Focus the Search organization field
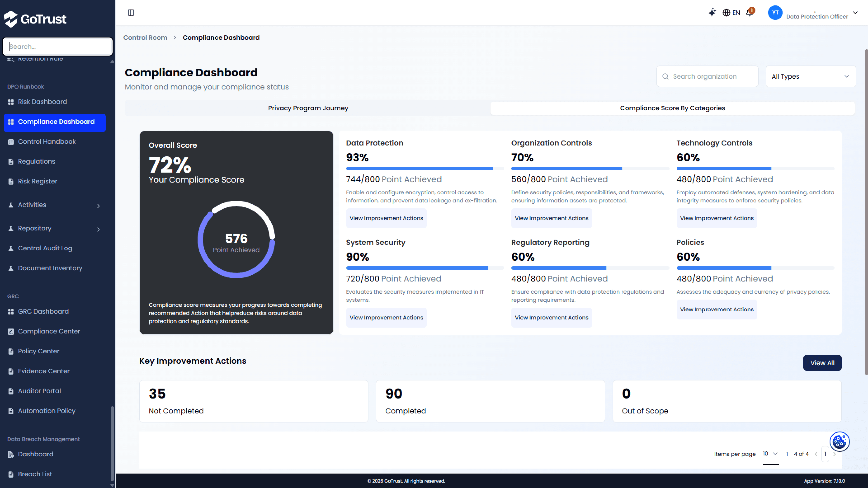 point(707,76)
